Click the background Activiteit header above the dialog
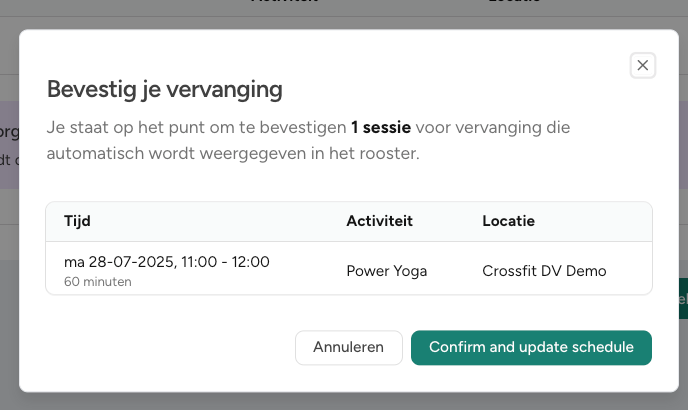This screenshot has width=688, height=410. point(285,2)
